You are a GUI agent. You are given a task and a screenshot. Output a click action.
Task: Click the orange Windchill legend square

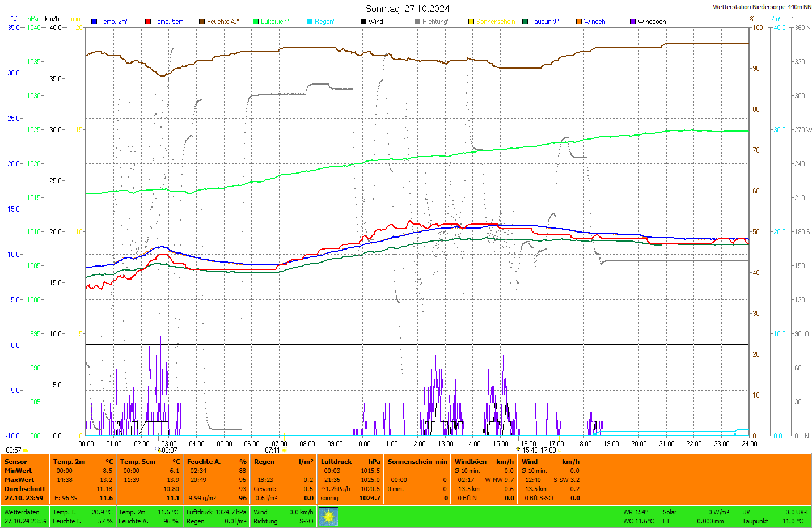coord(579,22)
